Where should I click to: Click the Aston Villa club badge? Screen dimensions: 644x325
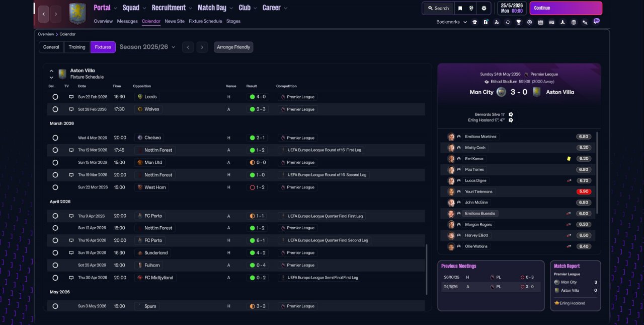pyautogui.click(x=77, y=13)
